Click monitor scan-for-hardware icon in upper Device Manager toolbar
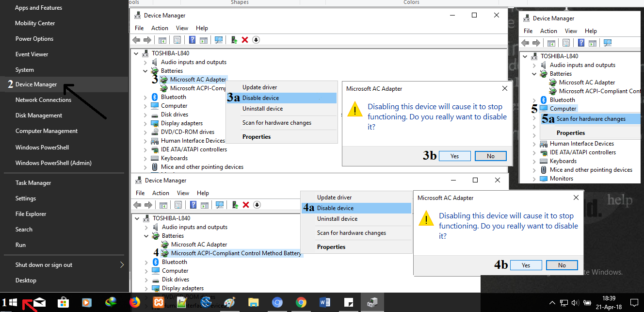The height and width of the screenshot is (312, 644). (219, 40)
